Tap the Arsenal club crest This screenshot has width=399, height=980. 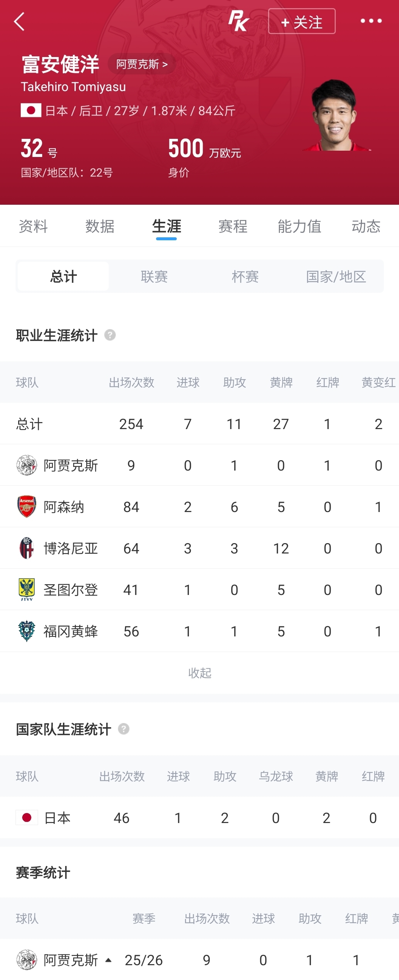tap(27, 506)
